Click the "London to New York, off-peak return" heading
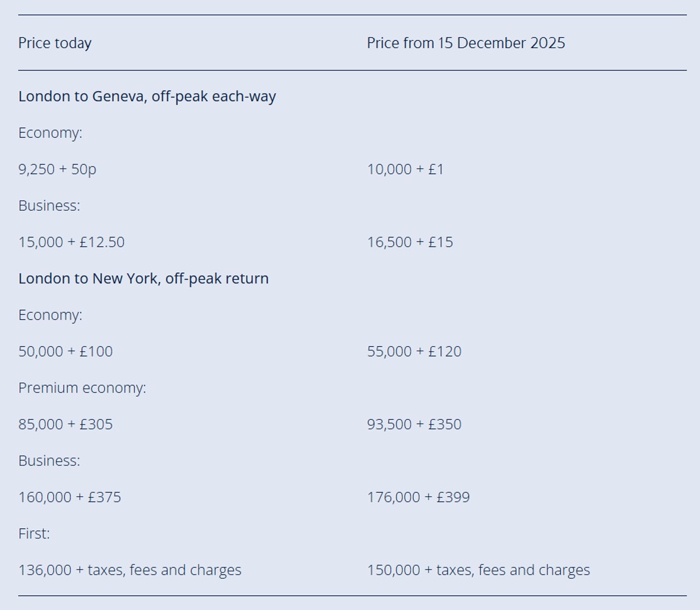Screen dimensions: 700x610 tap(143, 279)
